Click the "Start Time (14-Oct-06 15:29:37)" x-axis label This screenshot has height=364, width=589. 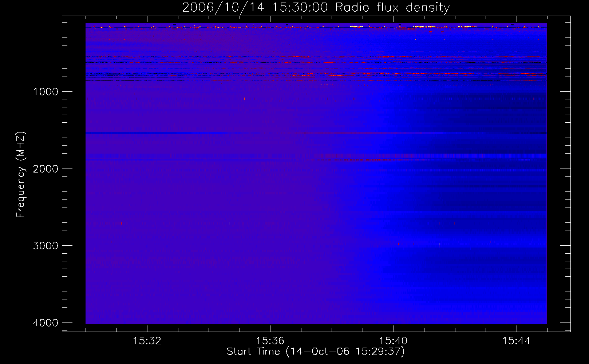tap(316, 352)
